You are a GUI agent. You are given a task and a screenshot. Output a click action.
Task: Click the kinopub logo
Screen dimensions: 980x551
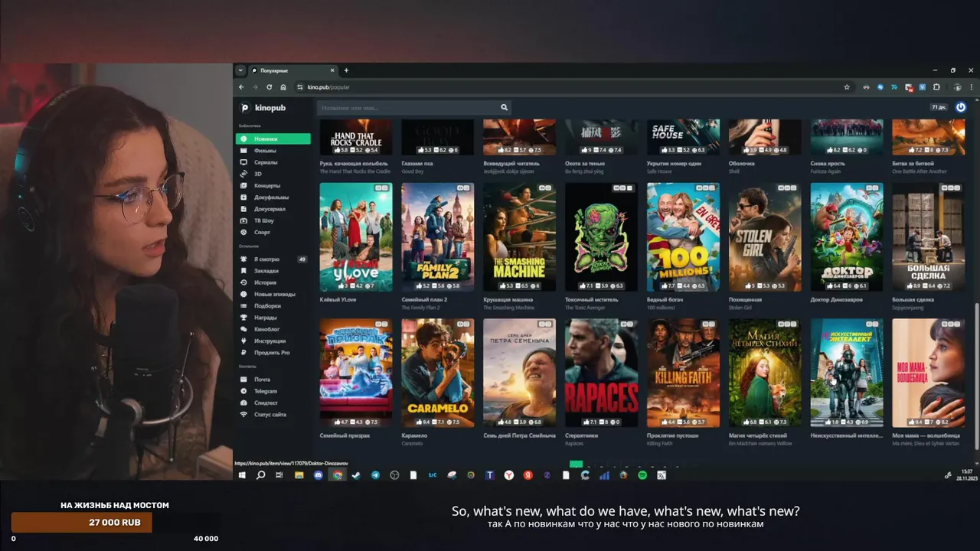(x=263, y=108)
